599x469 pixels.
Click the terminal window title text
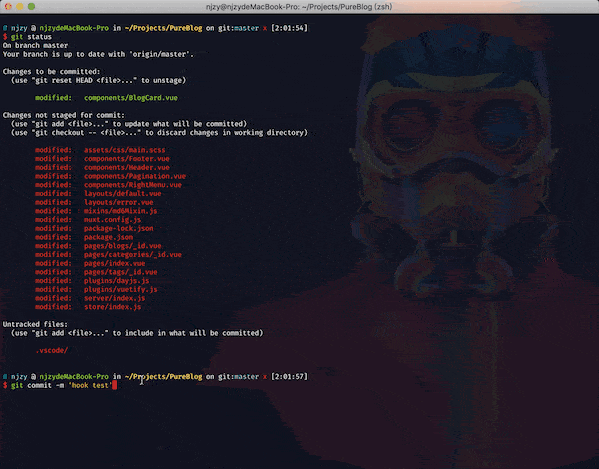pos(299,7)
